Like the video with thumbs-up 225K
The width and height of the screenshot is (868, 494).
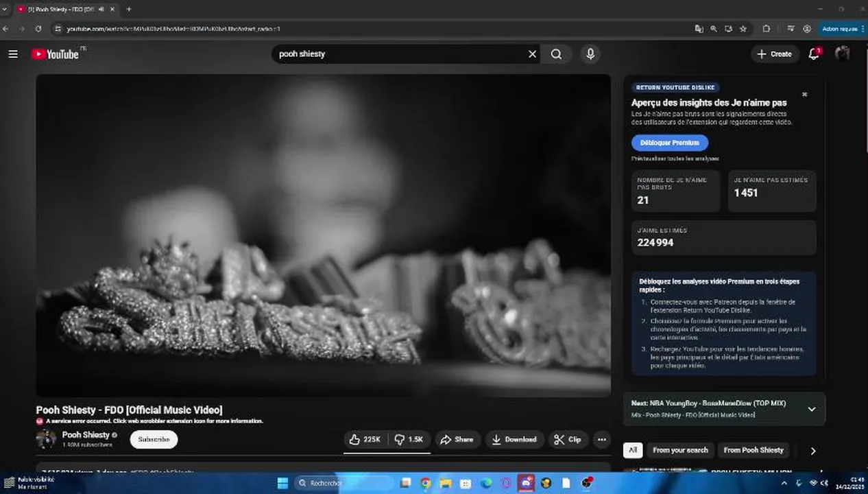[365, 440]
